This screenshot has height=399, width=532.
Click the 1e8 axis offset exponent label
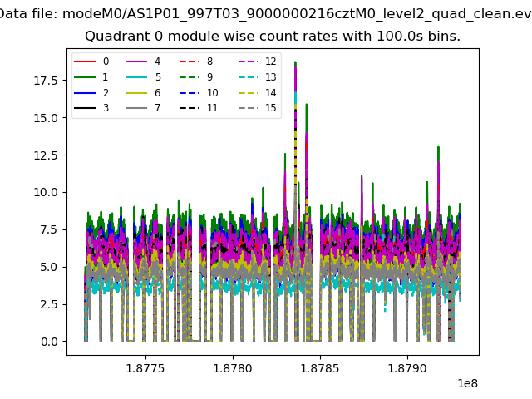(466, 384)
